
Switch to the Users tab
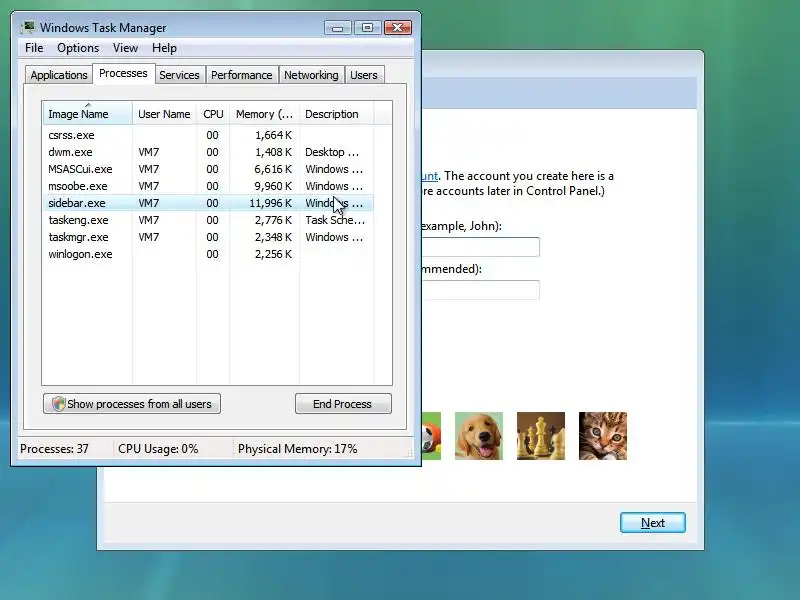(x=364, y=75)
